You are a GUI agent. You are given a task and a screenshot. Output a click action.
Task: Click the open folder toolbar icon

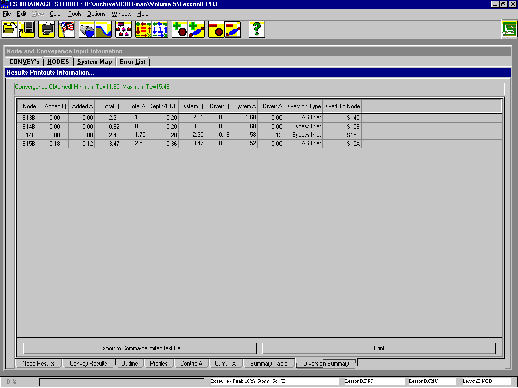pyautogui.click(x=10, y=29)
